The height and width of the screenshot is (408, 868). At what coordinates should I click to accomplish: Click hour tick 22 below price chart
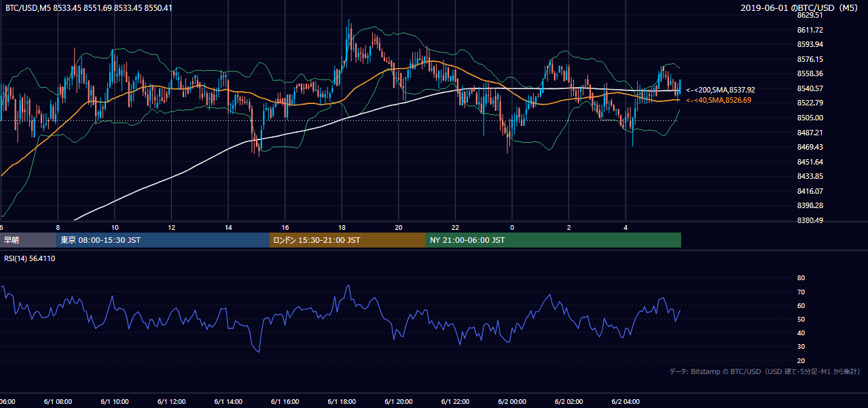pyautogui.click(x=456, y=227)
